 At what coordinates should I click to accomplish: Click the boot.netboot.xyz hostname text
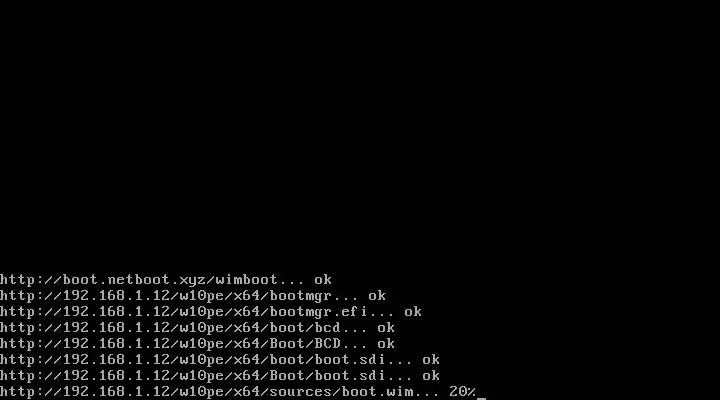point(135,280)
